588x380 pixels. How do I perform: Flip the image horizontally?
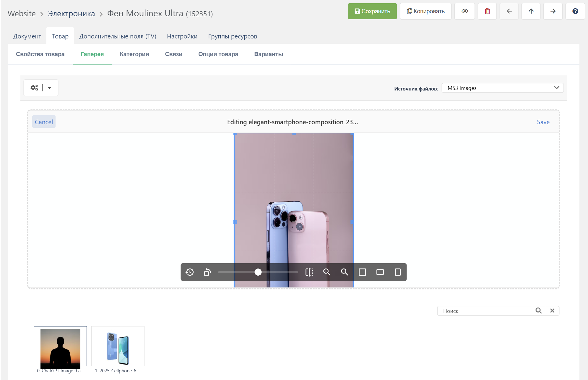(x=309, y=272)
